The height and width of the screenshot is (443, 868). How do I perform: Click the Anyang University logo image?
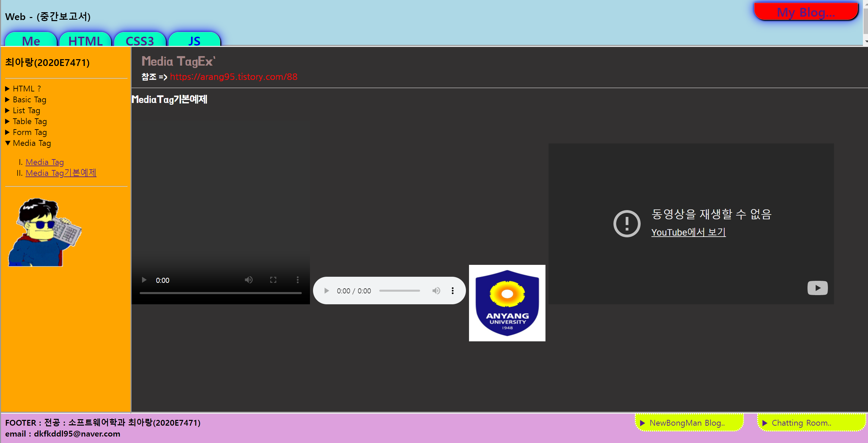(507, 303)
